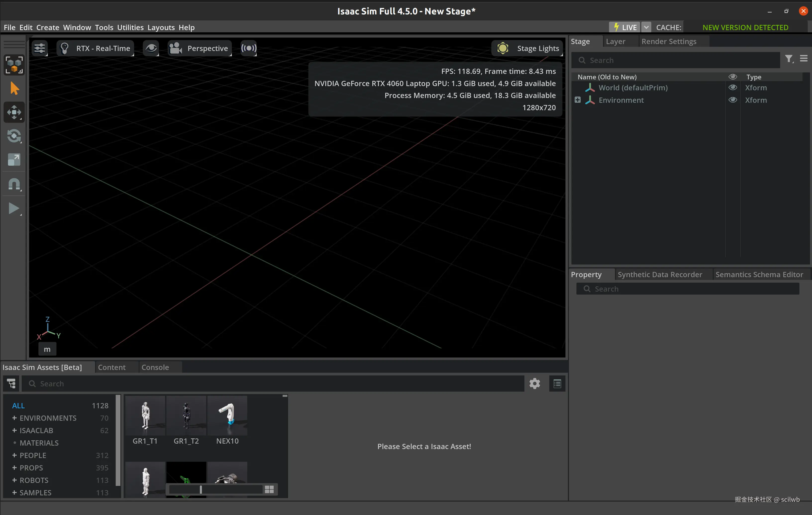The image size is (812, 515).
Task: Open Isaac Sim Assets gear settings
Action: [534, 383]
